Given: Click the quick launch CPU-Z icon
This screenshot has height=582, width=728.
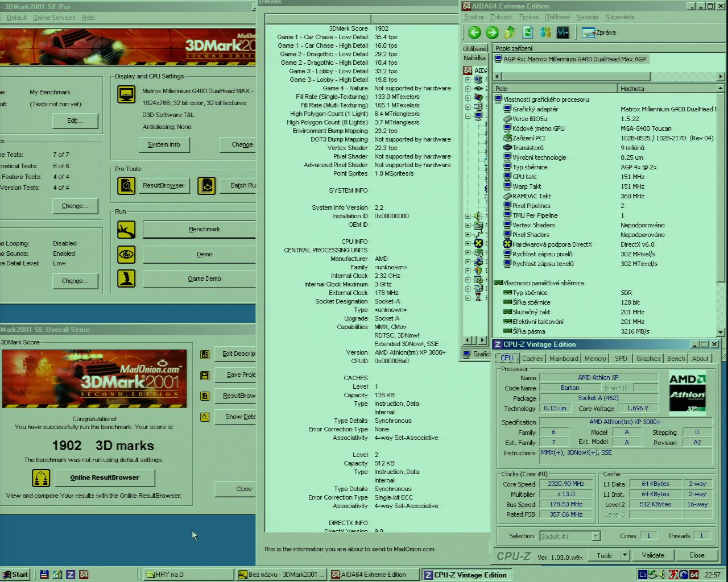Looking at the screenshot, I should 71,575.
